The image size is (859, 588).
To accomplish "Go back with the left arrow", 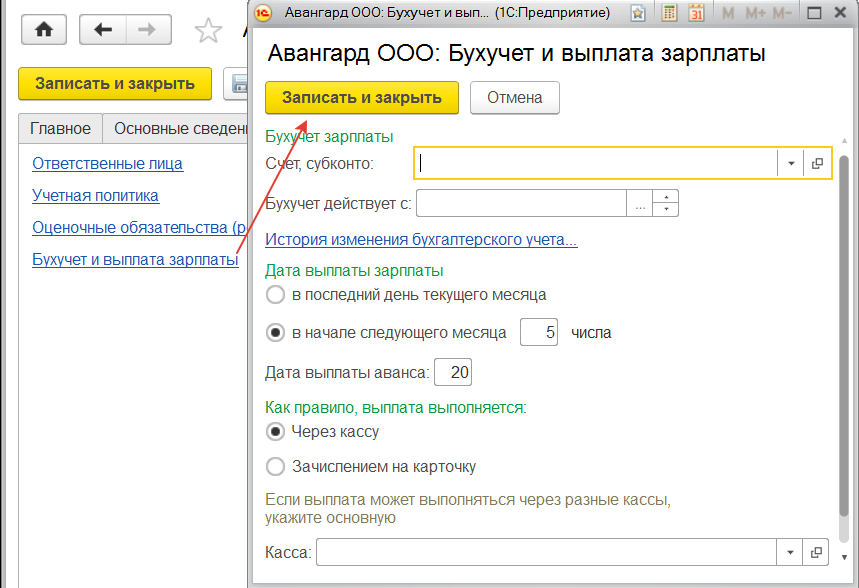I will (102, 29).
